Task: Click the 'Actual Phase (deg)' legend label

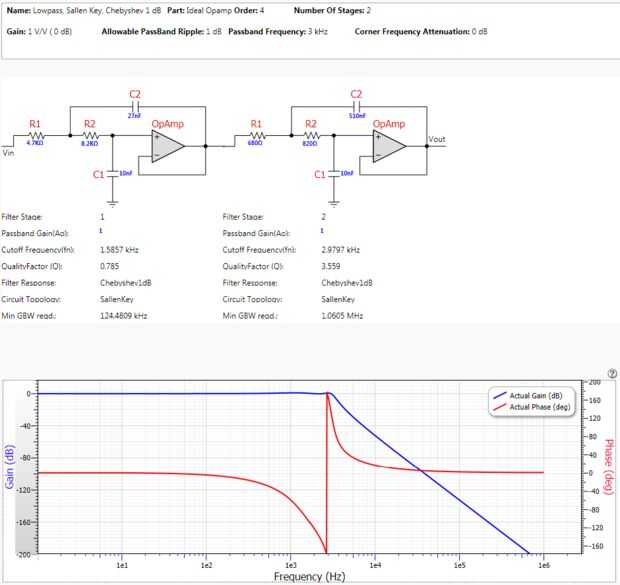Action: point(540,407)
